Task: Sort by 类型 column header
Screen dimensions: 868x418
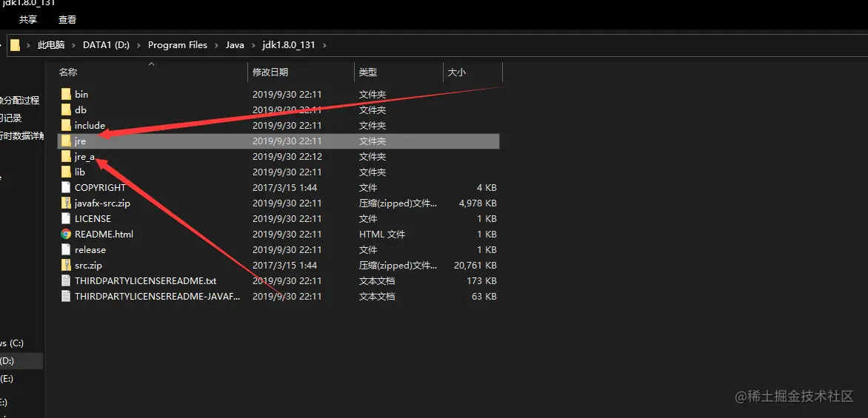Action: 368,73
